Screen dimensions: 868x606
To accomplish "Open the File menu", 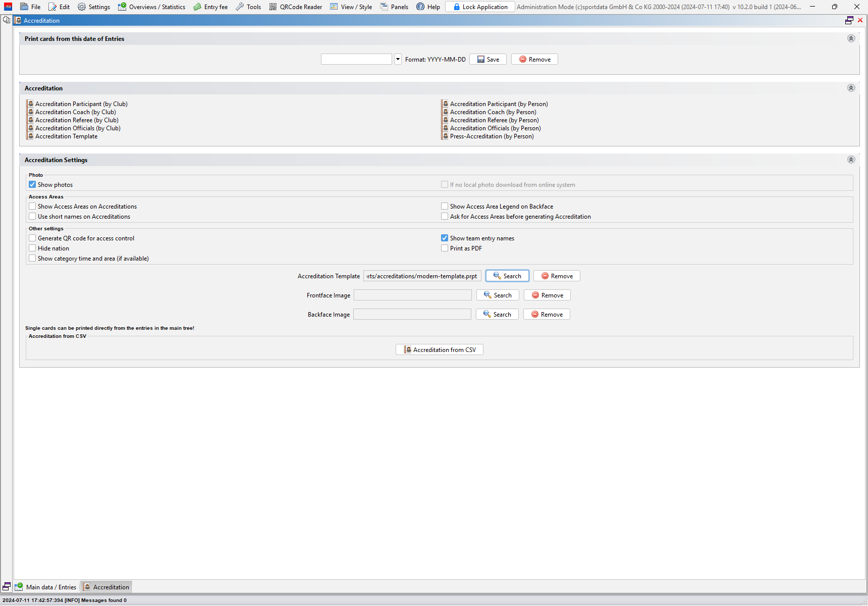I will [x=30, y=7].
